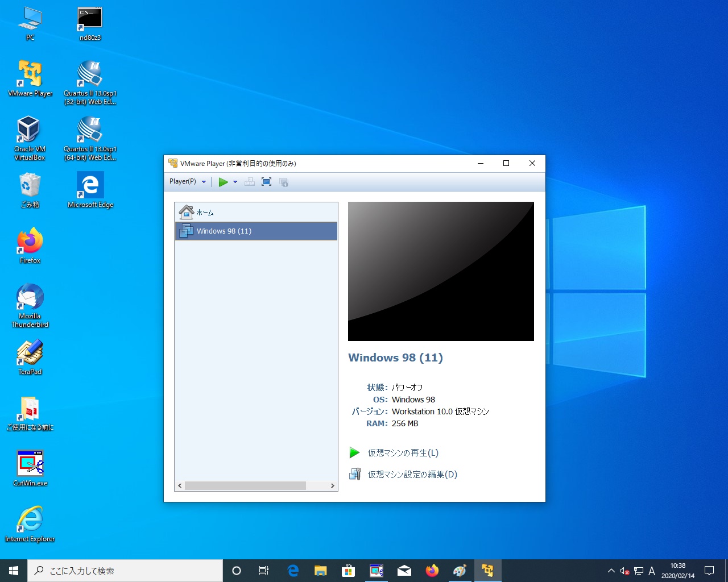The width and height of the screenshot is (728, 582).
Task: Click the library list right scroll arrow
Action: point(333,486)
